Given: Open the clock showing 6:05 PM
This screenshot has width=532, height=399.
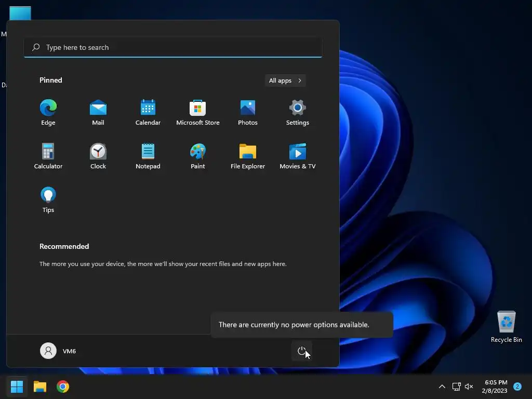Looking at the screenshot, I should pos(495,387).
